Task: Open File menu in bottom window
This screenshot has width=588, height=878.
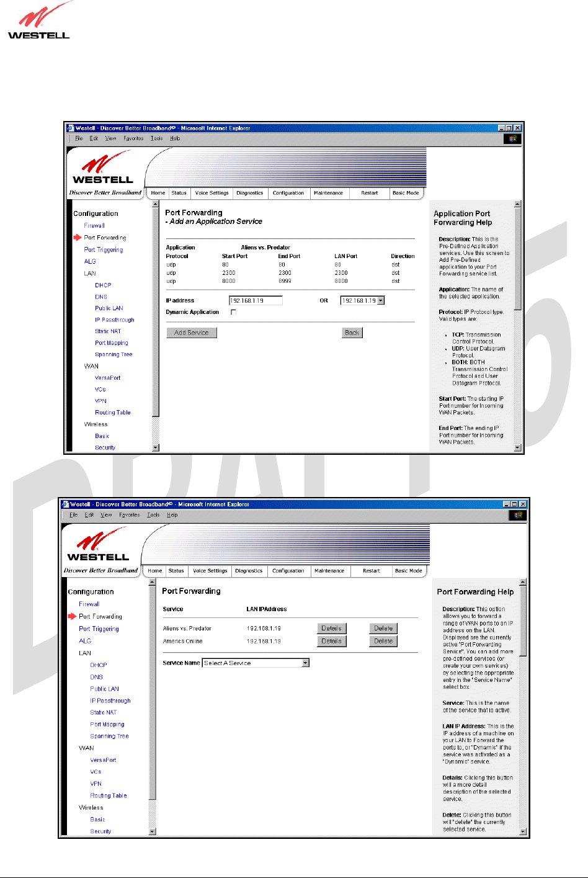Action: (x=74, y=515)
